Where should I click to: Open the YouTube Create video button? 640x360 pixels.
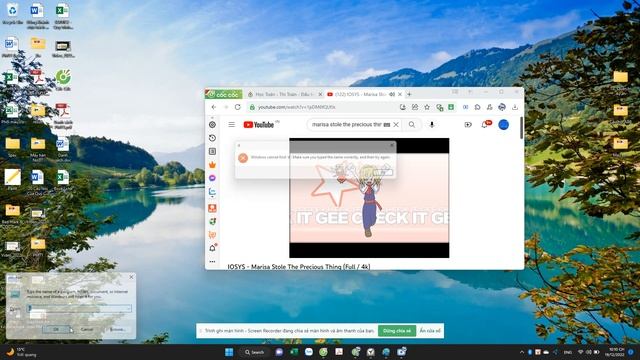pos(468,124)
